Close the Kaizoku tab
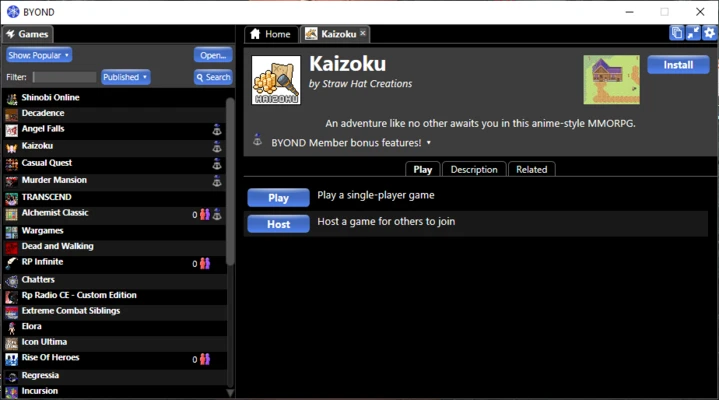This screenshot has width=719, height=400. (362, 33)
